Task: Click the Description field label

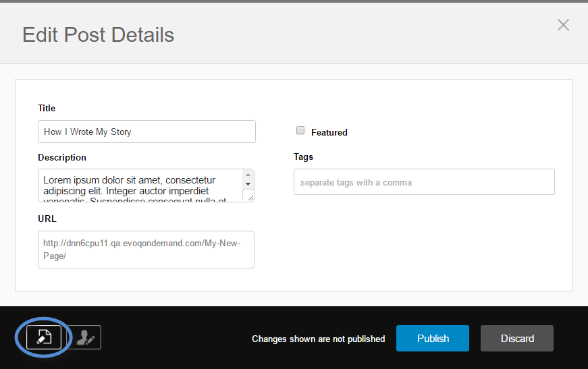Action: (x=62, y=157)
